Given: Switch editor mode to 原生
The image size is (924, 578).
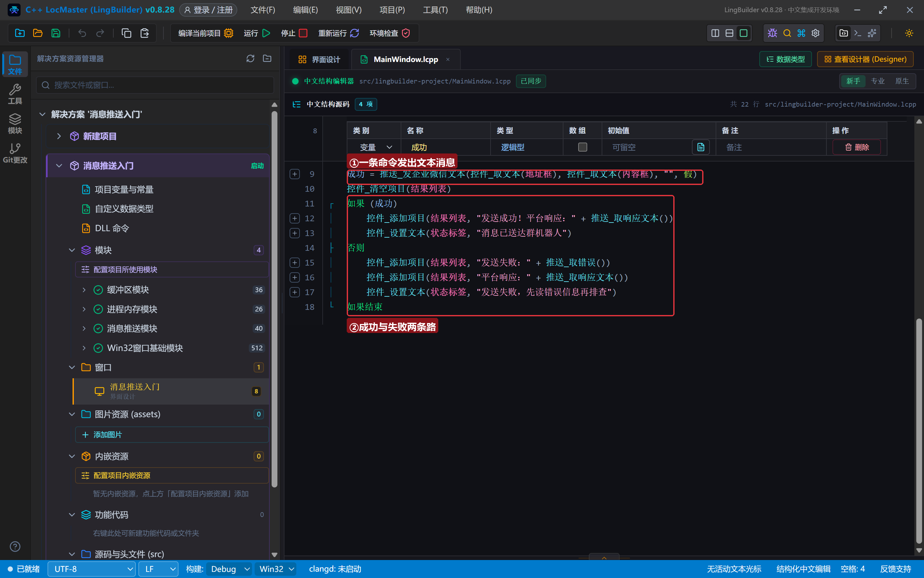Looking at the screenshot, I should point(902,81).
